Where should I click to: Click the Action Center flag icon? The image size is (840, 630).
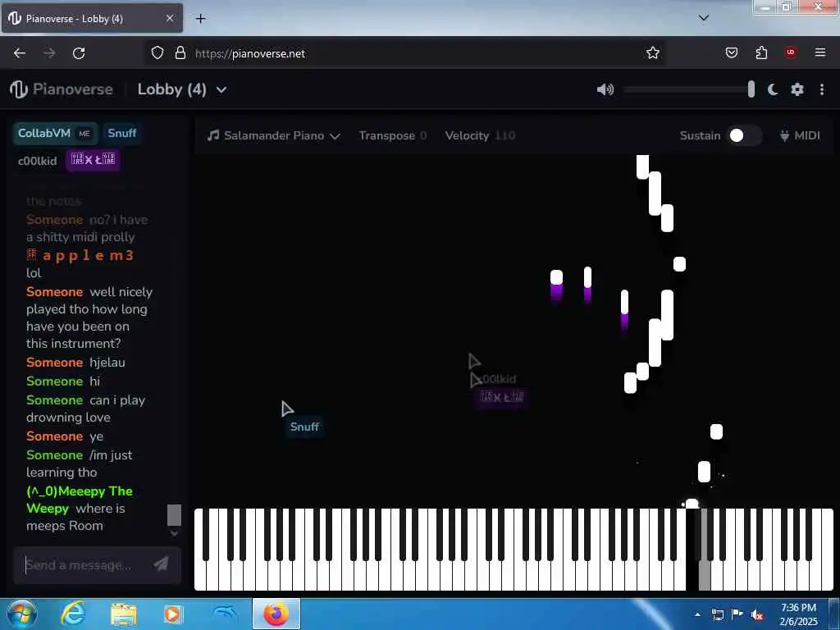coord(737,614)
